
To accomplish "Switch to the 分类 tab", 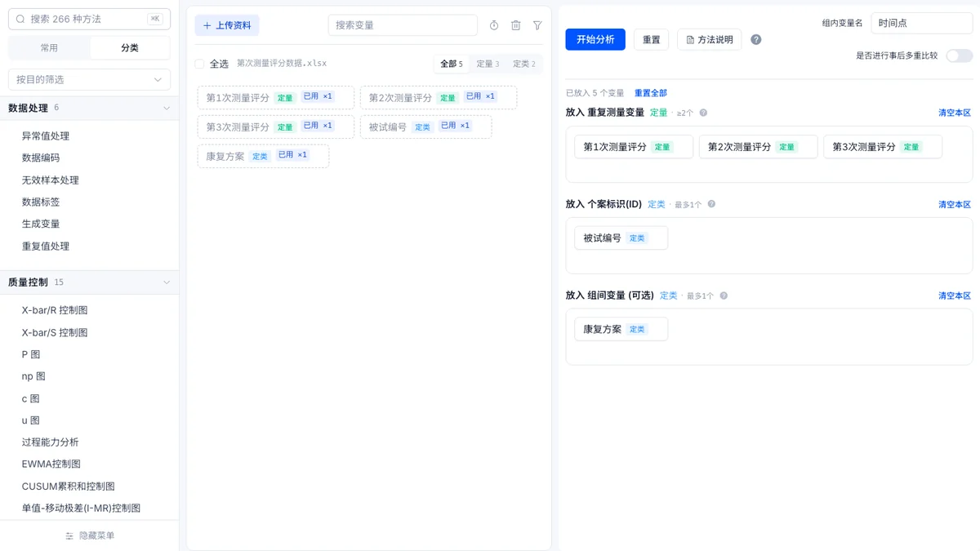I will point(130,48).
